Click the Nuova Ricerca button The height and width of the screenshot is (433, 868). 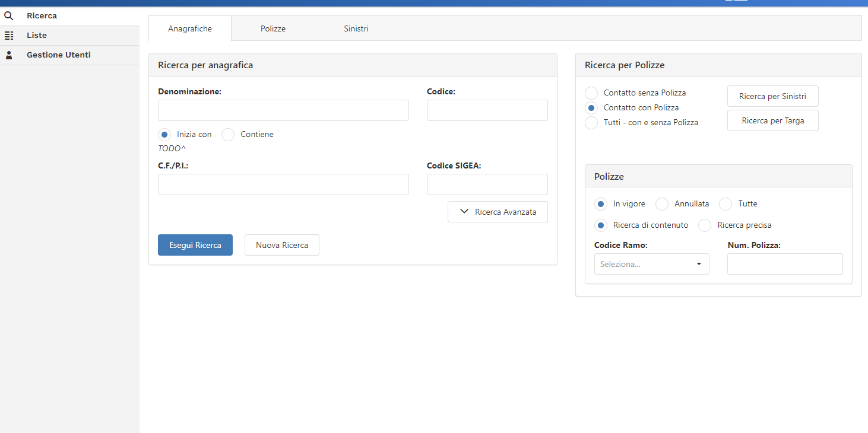(282, 245)
